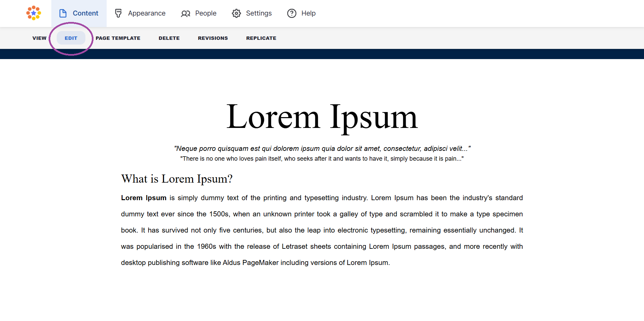The width and height of the screenshot is (644, 321).
Task: Click the Lorem Ipsum page title
Action: [x=322, y=116]
